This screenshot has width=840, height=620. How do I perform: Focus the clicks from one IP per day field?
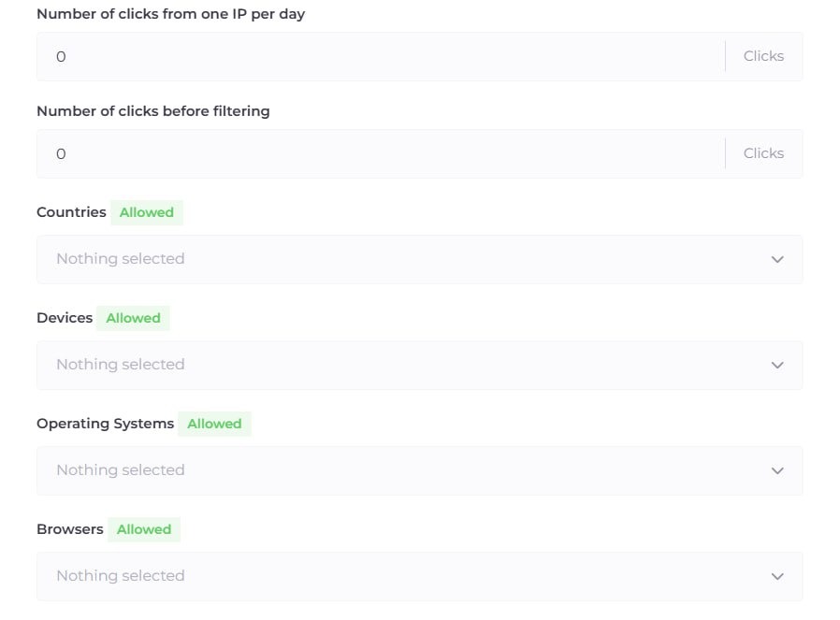[x=374, y=56]
